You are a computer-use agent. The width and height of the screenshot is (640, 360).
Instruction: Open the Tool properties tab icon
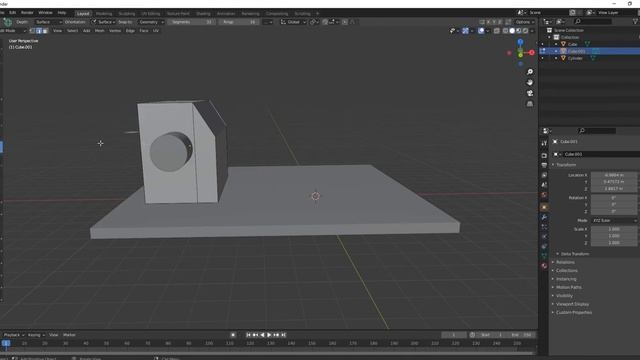(544, 143)
